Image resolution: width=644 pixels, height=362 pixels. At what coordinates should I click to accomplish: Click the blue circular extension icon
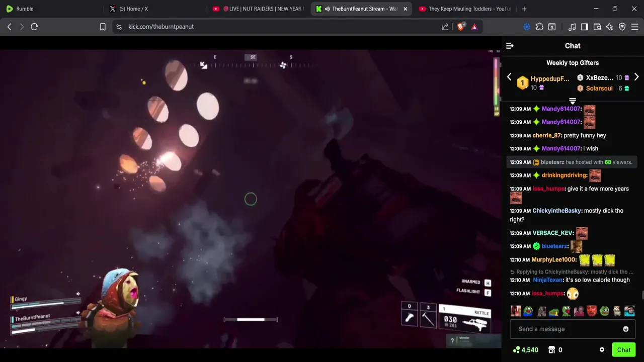tap(527, 27)
